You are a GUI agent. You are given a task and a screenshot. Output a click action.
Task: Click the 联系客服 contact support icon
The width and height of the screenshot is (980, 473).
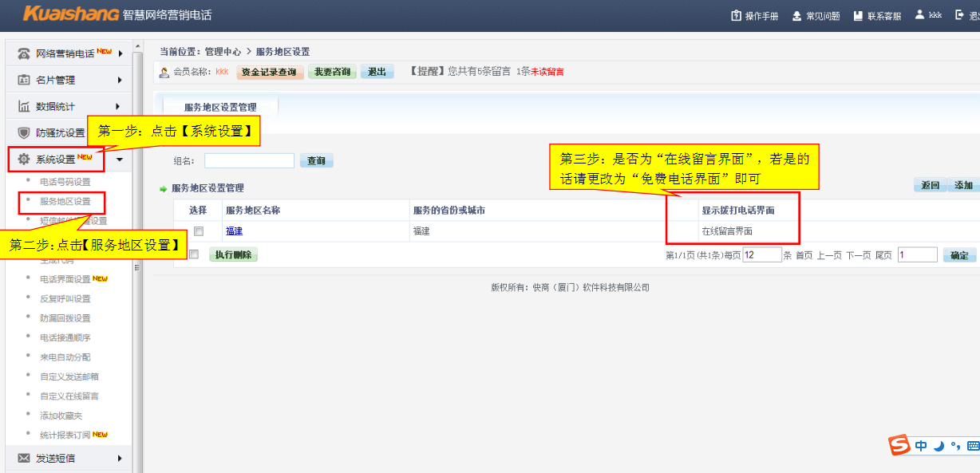click(858, 16)
